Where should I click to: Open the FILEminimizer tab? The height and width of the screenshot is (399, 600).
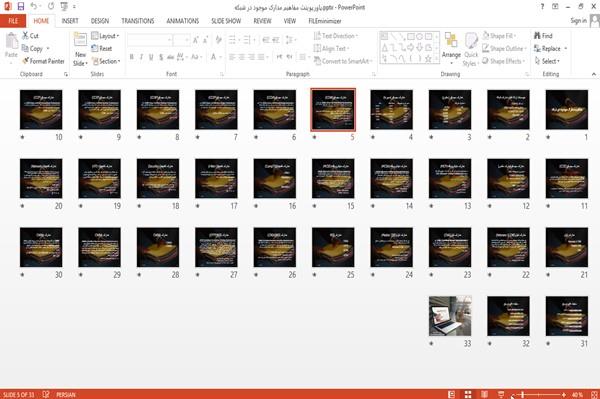(x=325, y=21)
